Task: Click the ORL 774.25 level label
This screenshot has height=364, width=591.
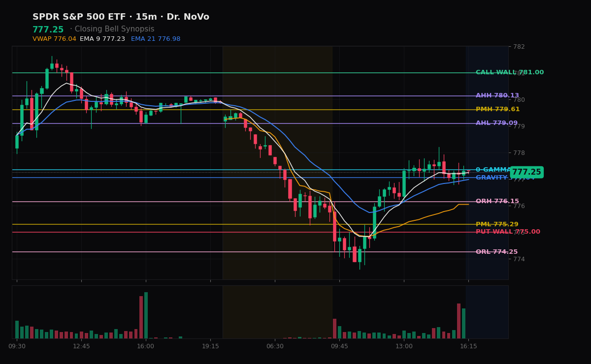Action: click(x=497, y=252)
